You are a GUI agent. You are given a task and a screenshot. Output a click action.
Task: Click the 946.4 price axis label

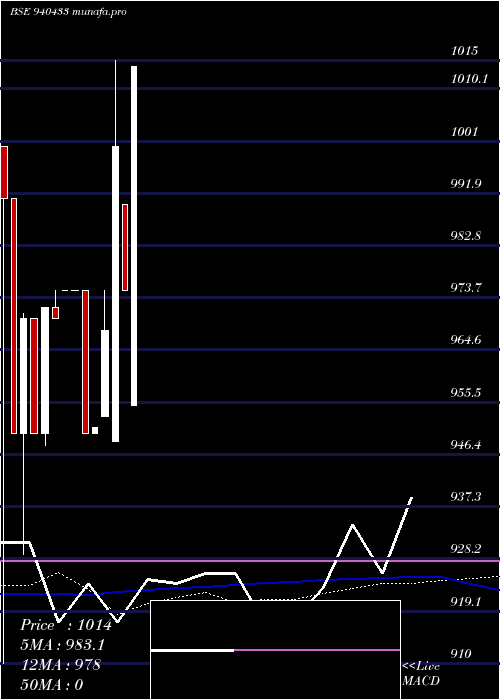(466, 445)
